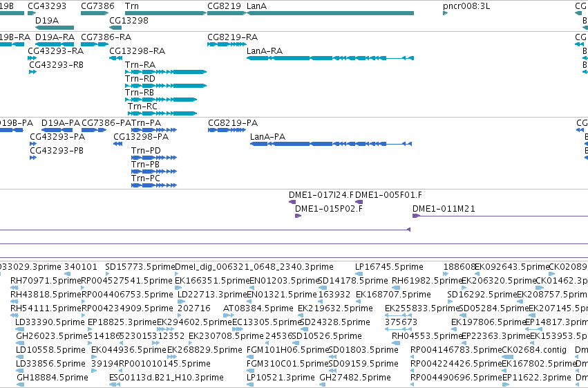Screen dimensions: 588x388
Task: Click the CG7386-PA label
Action: pyautogui.click(x=106, y=123)
